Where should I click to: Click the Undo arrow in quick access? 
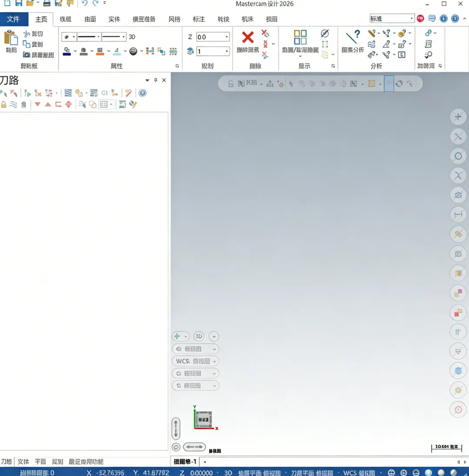(x=84, y=3)
